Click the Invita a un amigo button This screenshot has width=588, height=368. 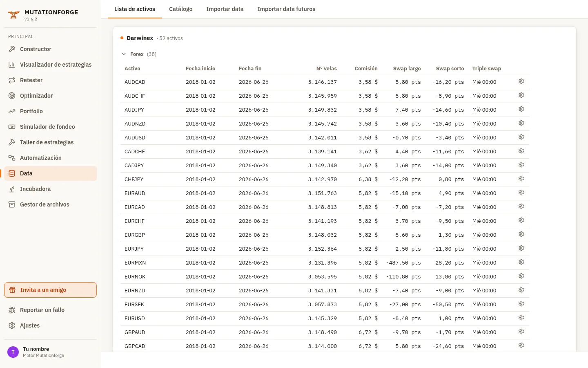point(50,290)
